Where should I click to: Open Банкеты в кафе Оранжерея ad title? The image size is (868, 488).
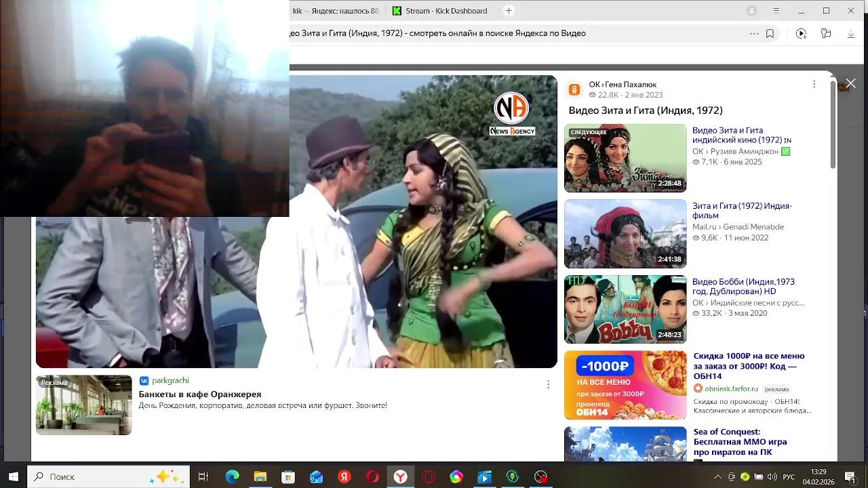pos(200,394)
